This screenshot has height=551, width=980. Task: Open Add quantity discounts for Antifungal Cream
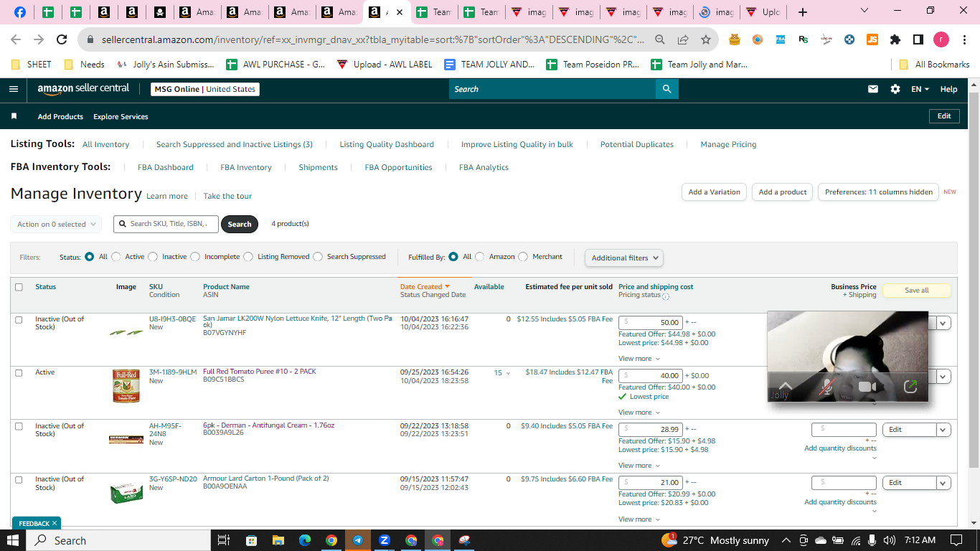tap(840, 448)
